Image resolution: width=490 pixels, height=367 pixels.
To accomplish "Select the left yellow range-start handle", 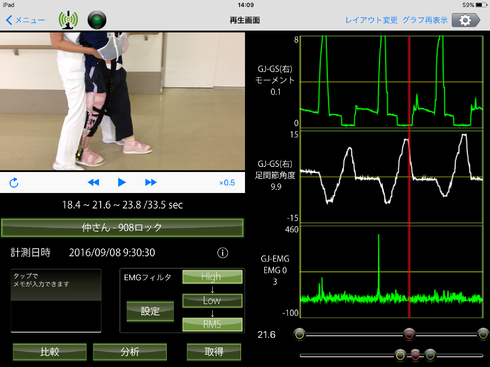I will click(x=300, y=334).
